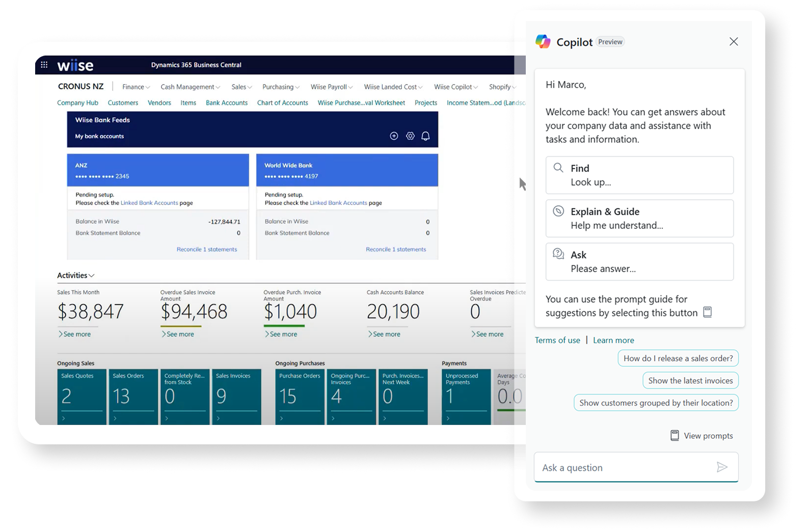Expand the Finance menu
The image size is (807, 532).
(136, 87)
